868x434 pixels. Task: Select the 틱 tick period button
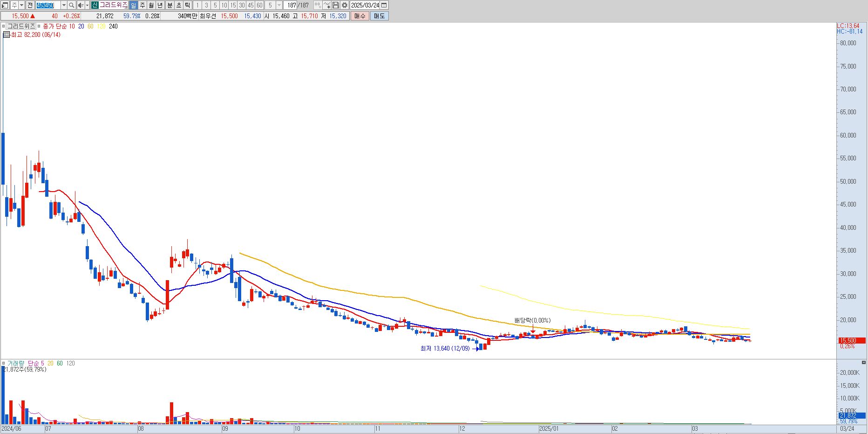(x=187, y=5)
